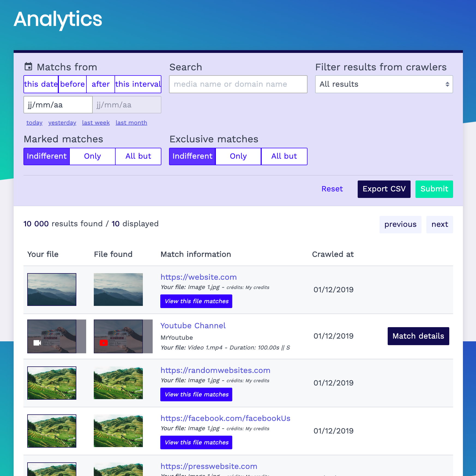Switch date filter to "before"

(x=72, y=84)
